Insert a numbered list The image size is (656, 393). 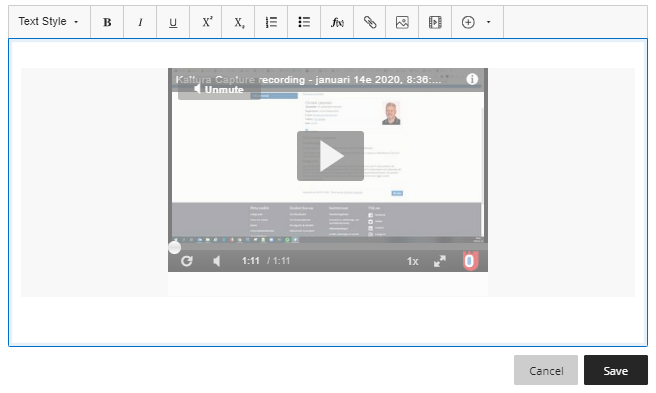coord(271,22)
